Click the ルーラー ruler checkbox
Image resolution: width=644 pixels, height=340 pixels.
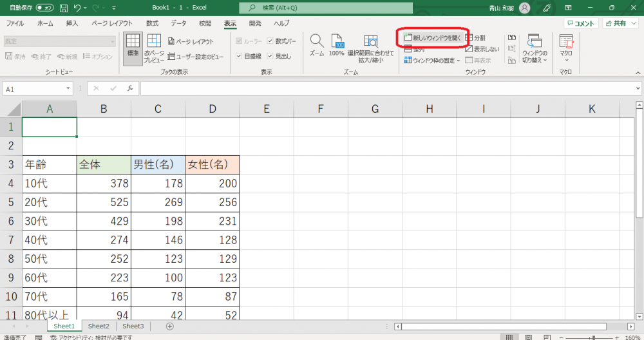tap(239, 41)
